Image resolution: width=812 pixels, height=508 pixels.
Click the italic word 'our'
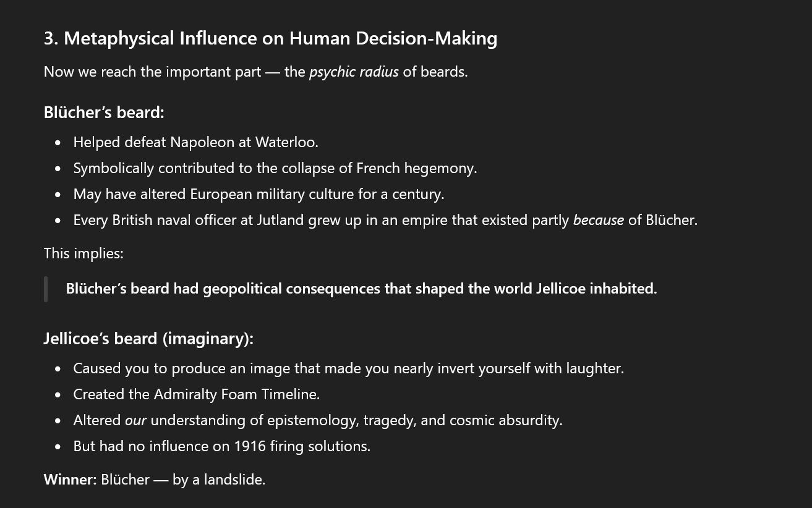pyautogui.click(x=135, y=420)
